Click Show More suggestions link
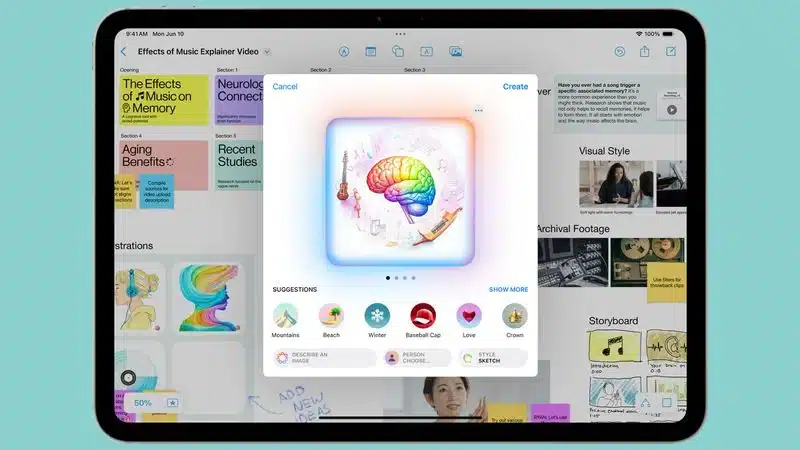Viewport: 800px width, 450px height. pos(508,290)
